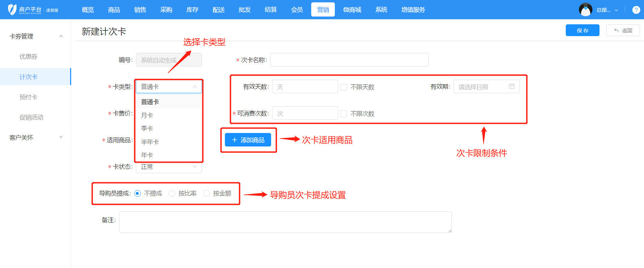This screenshot has height=268, width=644.
Task: Select the 按比率 commission radio button
Action: point(172,193)
